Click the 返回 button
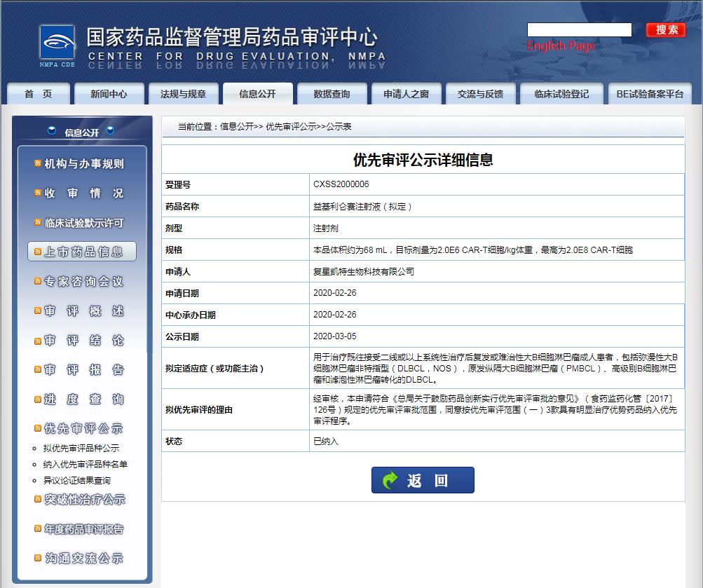This screenshot has width=703, height=588. [x=423, y=479]
